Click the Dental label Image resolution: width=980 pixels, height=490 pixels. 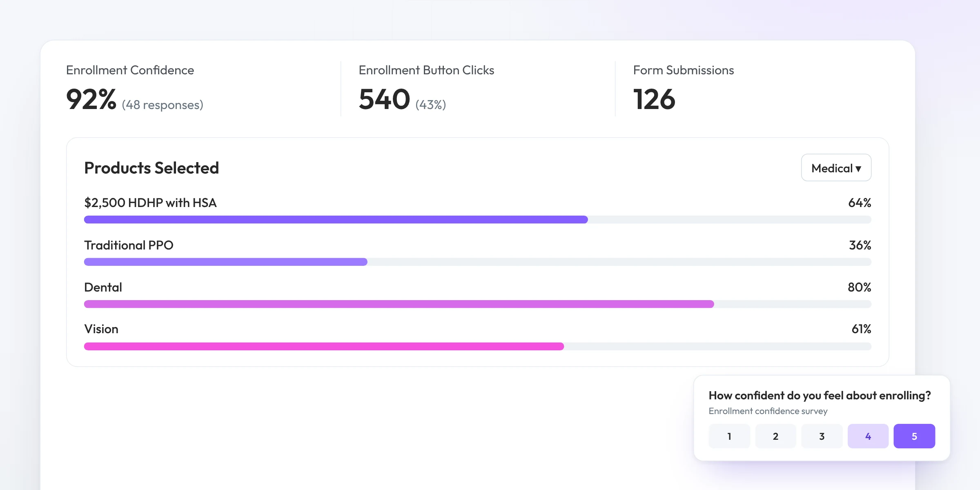103,287
